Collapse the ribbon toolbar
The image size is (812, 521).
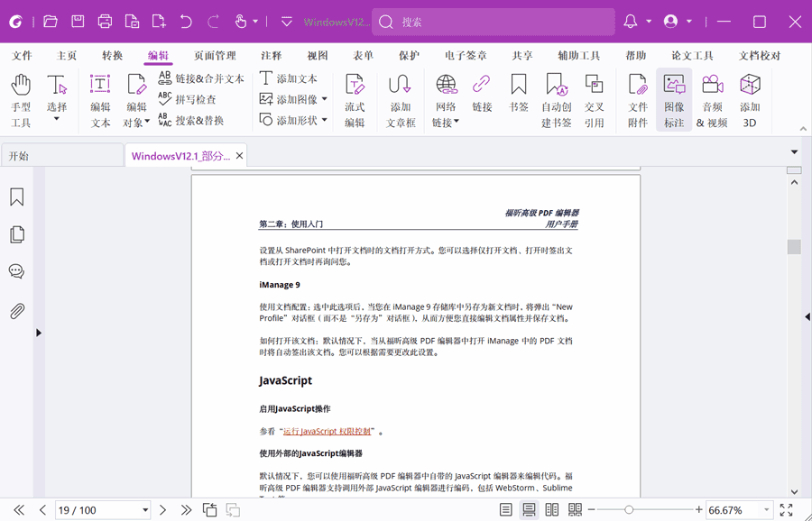(803, 129)
